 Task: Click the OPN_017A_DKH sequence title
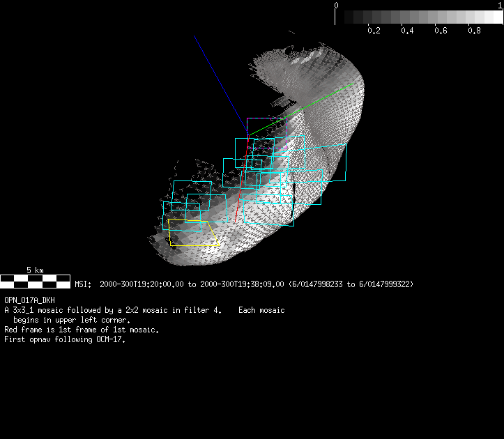click(x=29, y=300)
